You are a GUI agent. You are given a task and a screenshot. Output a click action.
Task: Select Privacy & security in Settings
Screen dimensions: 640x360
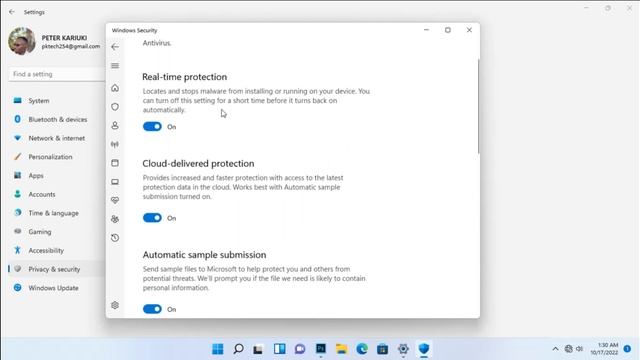tap(56, 269)
